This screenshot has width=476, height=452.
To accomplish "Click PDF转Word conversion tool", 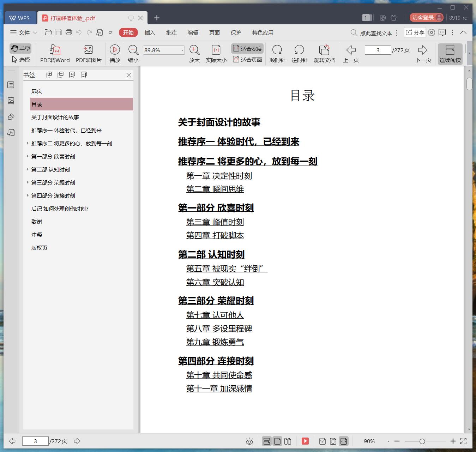I will (x=55, y=54).
